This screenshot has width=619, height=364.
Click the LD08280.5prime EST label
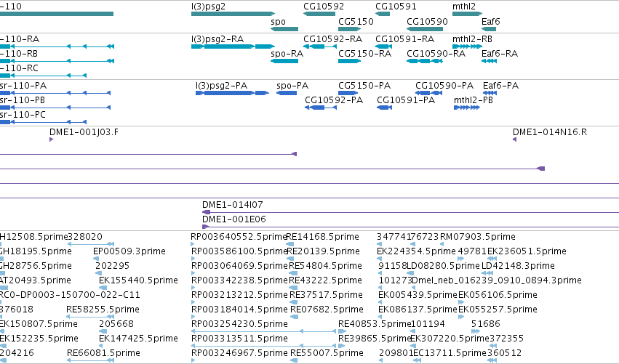point(443,266)
